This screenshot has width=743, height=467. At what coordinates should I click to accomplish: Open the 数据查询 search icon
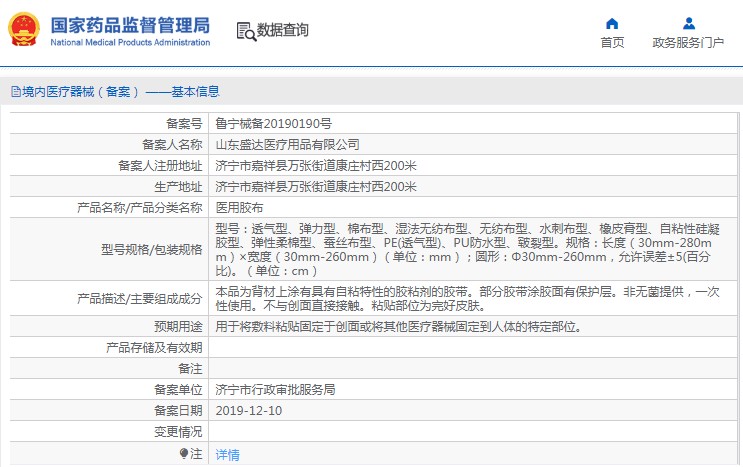pos(246,31)
